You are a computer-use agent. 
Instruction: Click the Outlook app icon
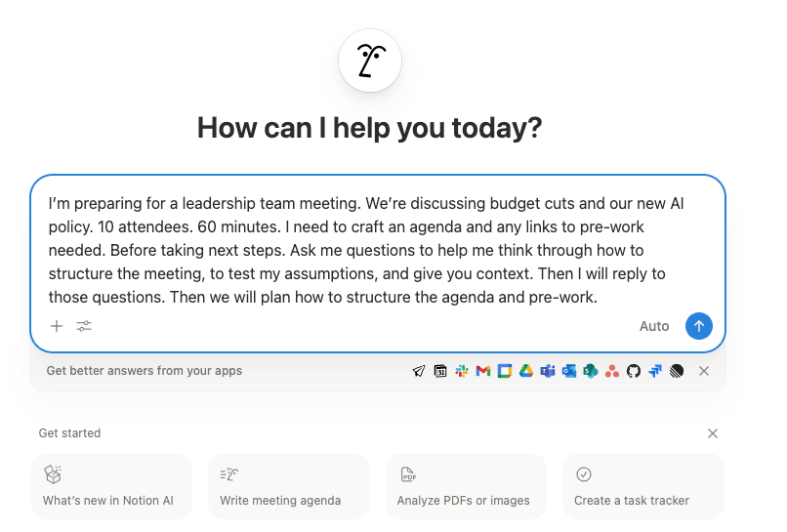[x=569, y=371]
